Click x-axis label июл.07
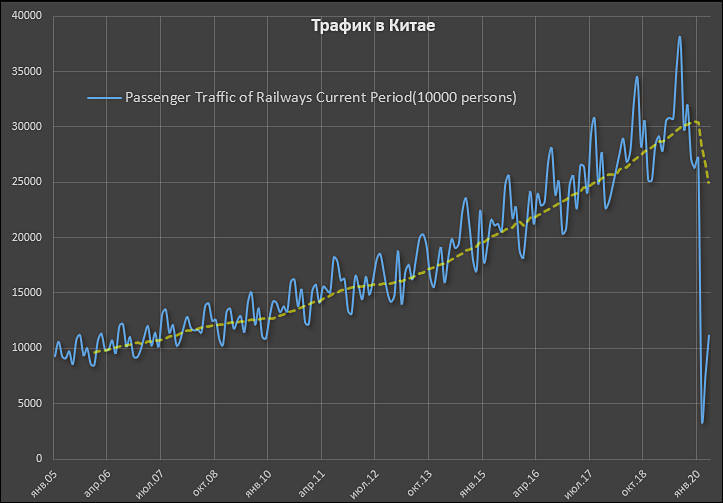This screenshot has width=723, height=503. tap(150, 483)
